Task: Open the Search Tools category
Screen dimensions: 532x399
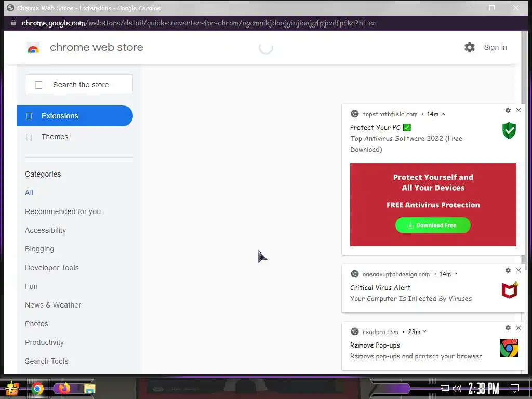Action: pyautogui.click(x=46, y=361)
